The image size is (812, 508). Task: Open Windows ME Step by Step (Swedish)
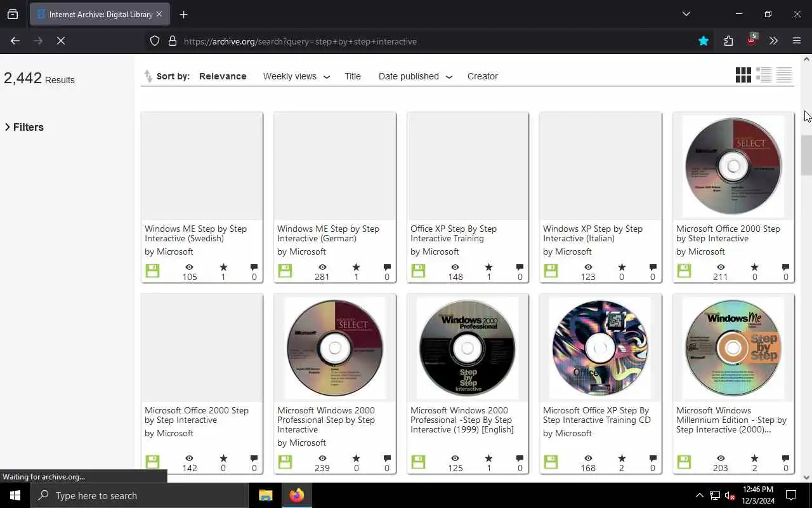pos(195,234)
